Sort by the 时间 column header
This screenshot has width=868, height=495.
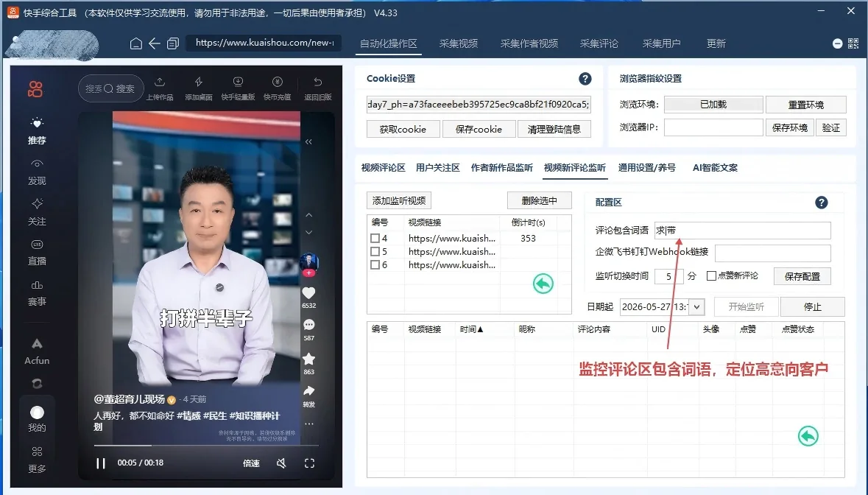pos(471,329)
